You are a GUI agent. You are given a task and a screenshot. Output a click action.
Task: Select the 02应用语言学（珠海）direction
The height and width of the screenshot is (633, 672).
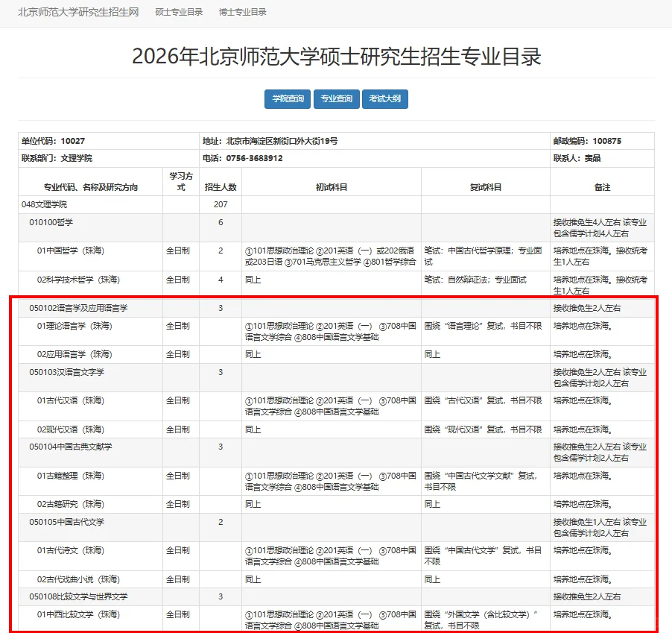[75, 355]
